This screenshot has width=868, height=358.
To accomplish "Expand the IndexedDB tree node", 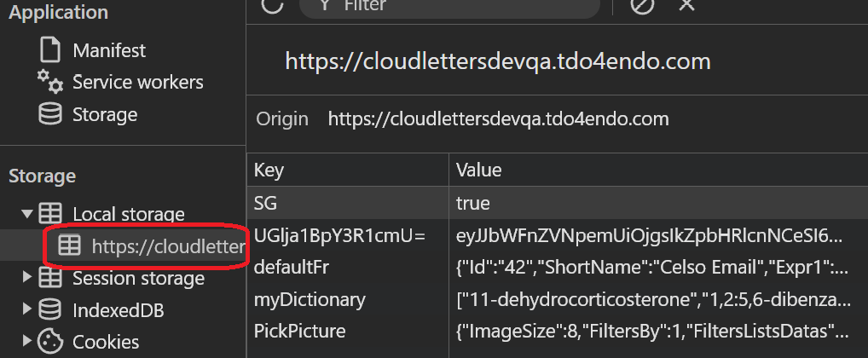I will (x=27, y=309).
